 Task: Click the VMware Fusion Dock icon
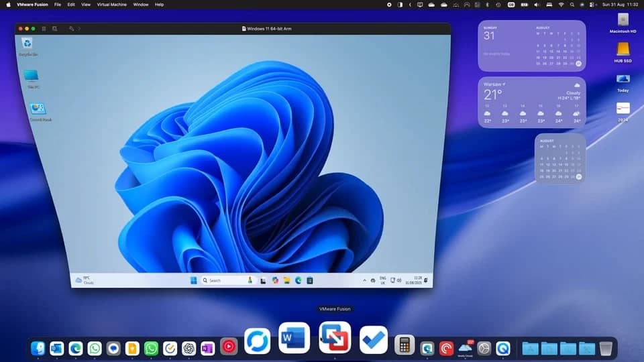[x=335, y=337]
